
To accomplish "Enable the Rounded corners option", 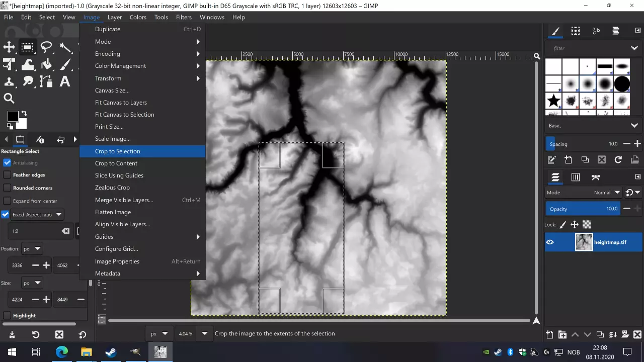I will pos(7,188).
